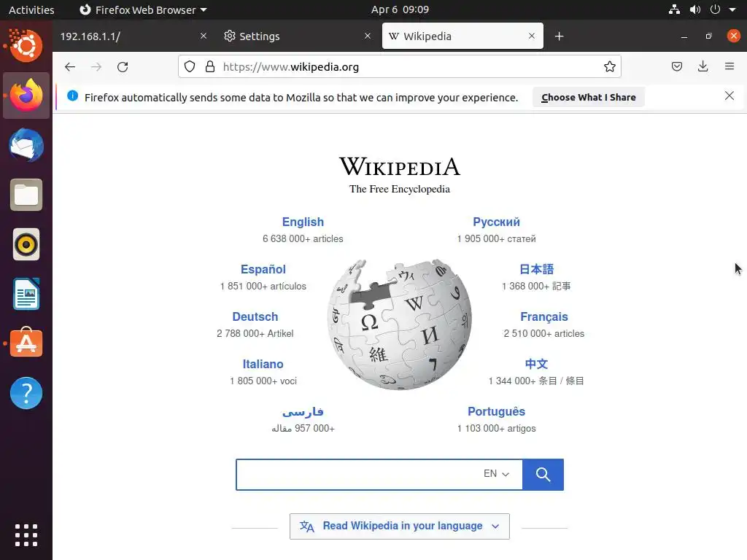Screen dimensions: 747x560
Task: Open the Firefox application hamburger menu
Action: pyautogui.click(x=729, y=66)
